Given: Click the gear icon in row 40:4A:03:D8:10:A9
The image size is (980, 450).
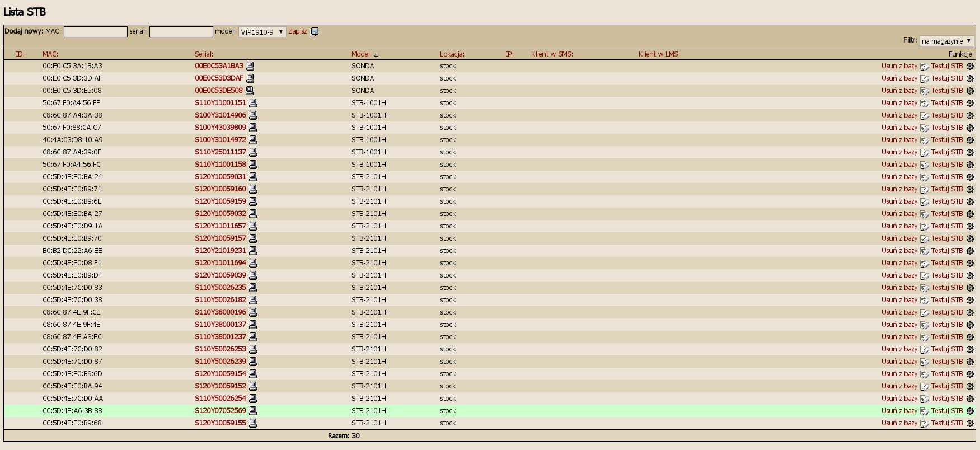Looking at the screenshot, I should pyautogui.click(x=970, y=140).
